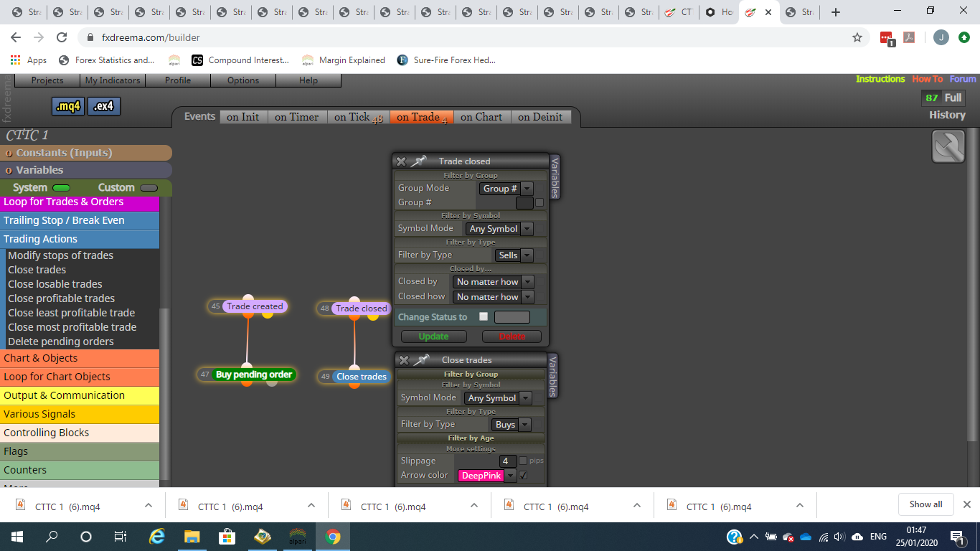Open the Projects menu

pos(47,80)
